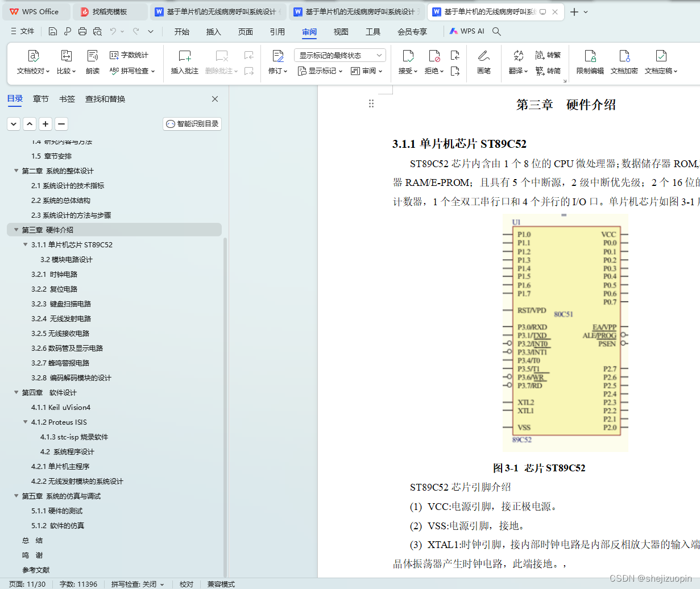Jump to 参考文献 heading

tap(36, 570)
